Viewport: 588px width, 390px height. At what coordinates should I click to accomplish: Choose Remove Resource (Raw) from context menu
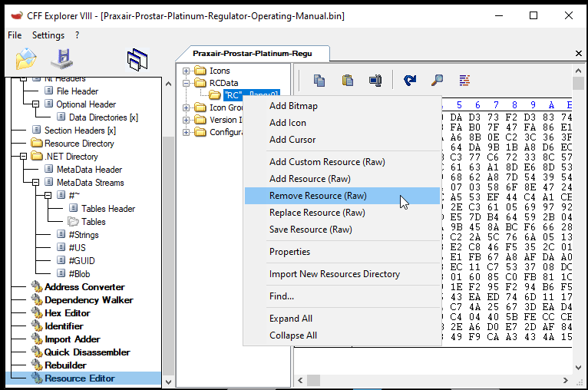318,196
